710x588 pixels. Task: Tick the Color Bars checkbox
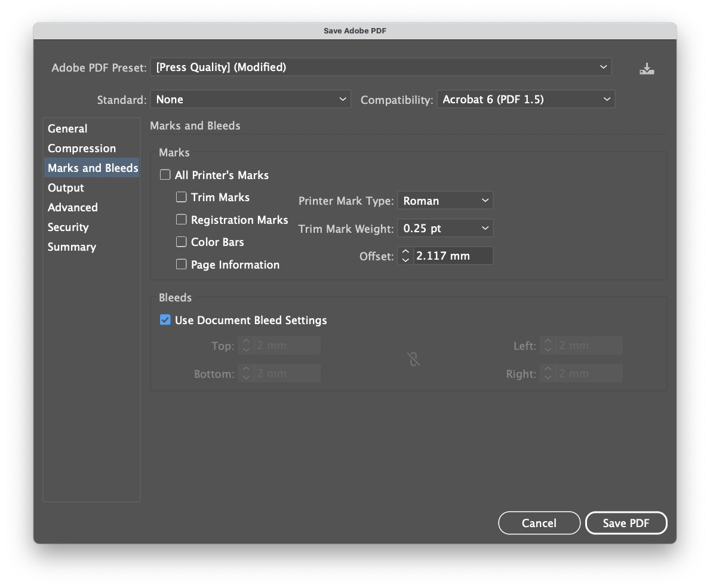click(x=181, y=242)
